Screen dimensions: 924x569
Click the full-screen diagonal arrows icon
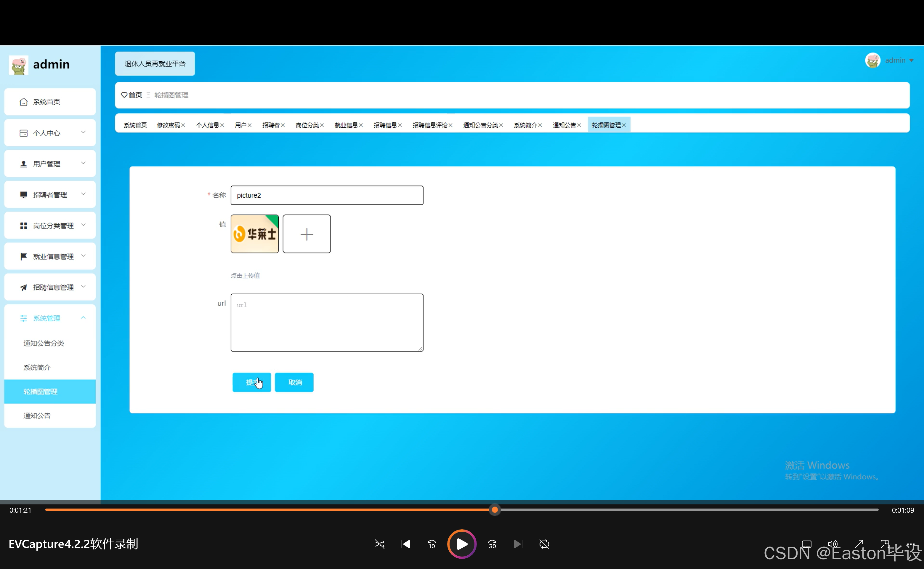(859, 544)
